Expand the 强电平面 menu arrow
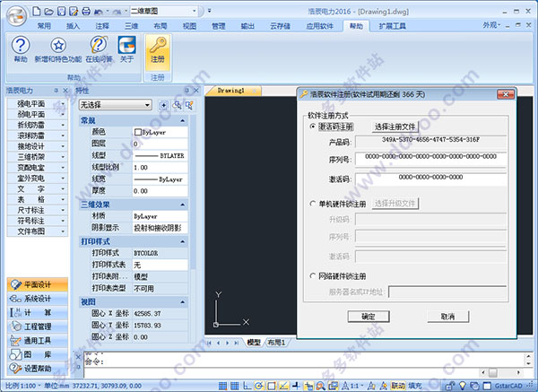The width and height of the screenshot is (538, 392). point(63,104)
